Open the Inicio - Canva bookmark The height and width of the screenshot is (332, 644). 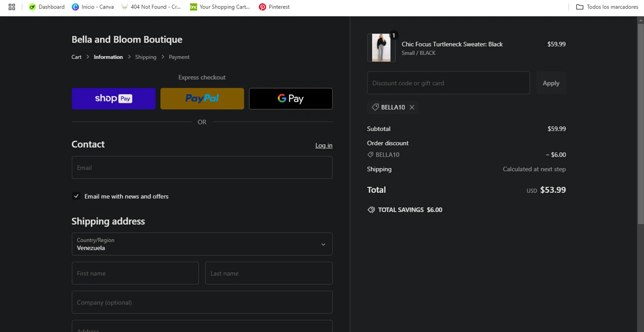(x=93, y=7)
